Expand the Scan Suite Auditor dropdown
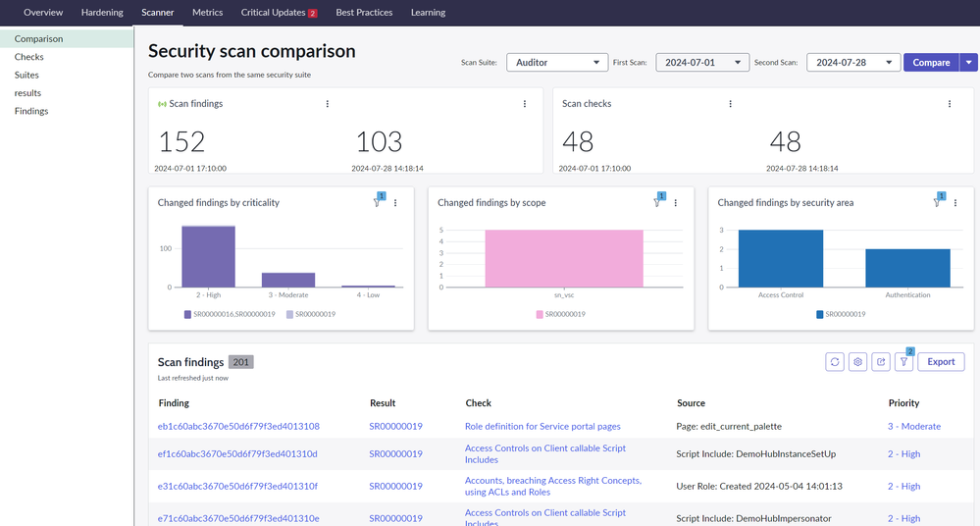The image size is (980, 526). 557,63
